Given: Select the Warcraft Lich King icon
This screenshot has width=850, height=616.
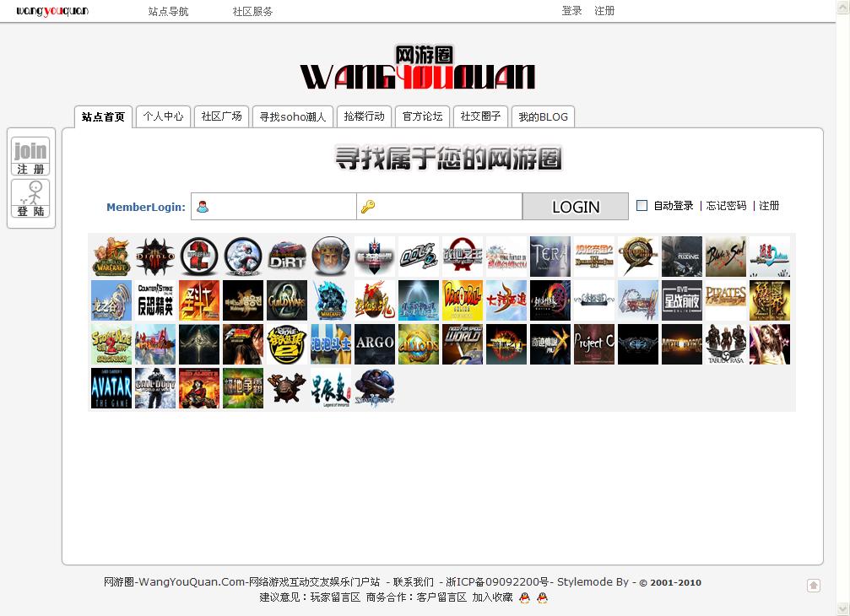Looking at the screenshot, I should 331,300.
